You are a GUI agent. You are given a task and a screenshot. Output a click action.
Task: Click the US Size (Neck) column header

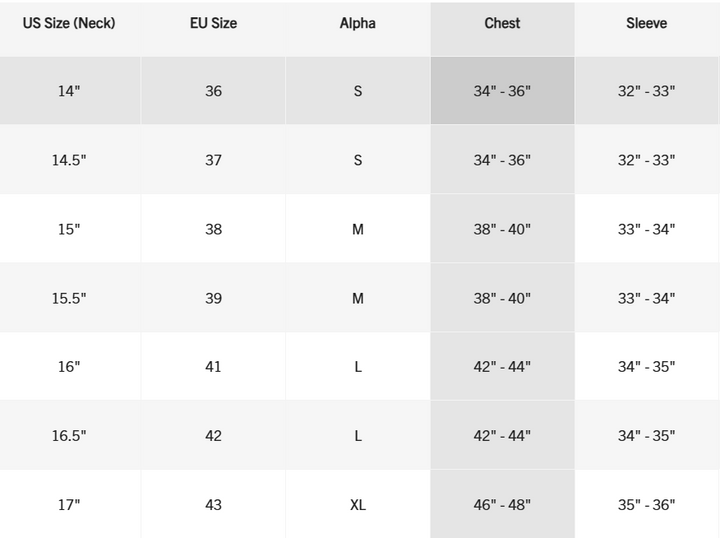pyautogui.click(x=69, y=23)
